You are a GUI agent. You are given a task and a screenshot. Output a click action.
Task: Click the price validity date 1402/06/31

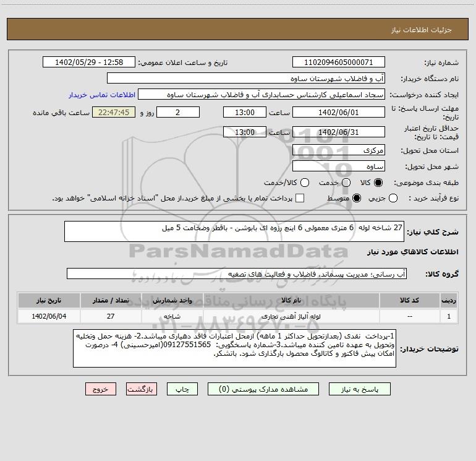pyautogui.click(x=339, y=132)
